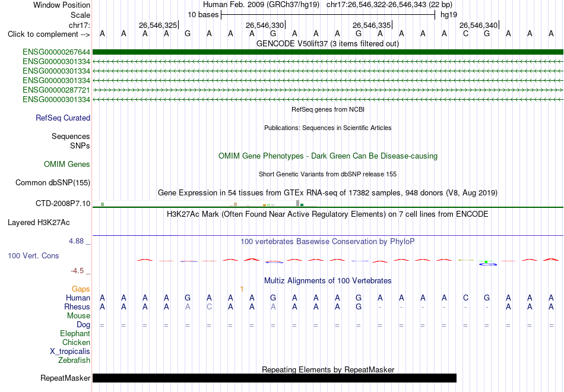Open the GTEx Gene Expression track title
This screenshot has width=564, height=392.
[x=328, y=192]
